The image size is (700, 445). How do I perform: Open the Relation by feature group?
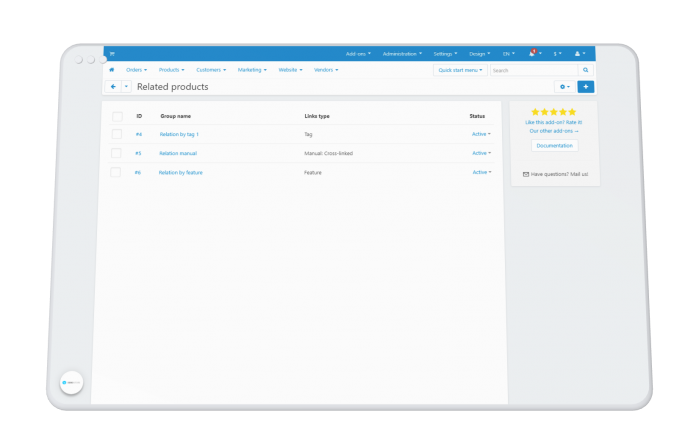pyautogui.click(x=180, y=173)
